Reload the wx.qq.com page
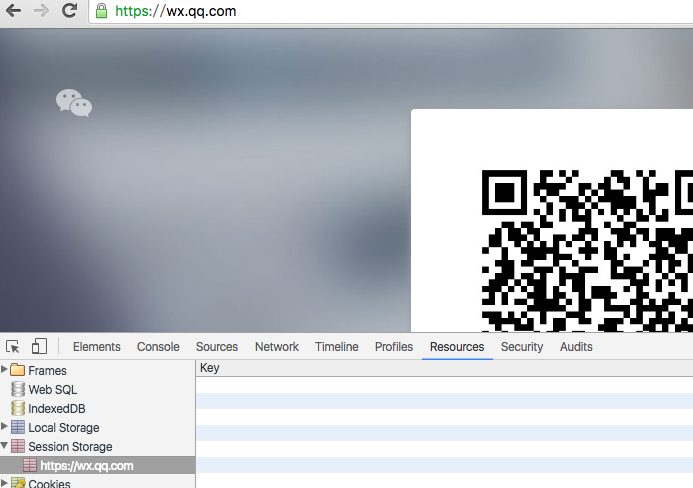This screenshot has height=488, width=693. (69, 10)
